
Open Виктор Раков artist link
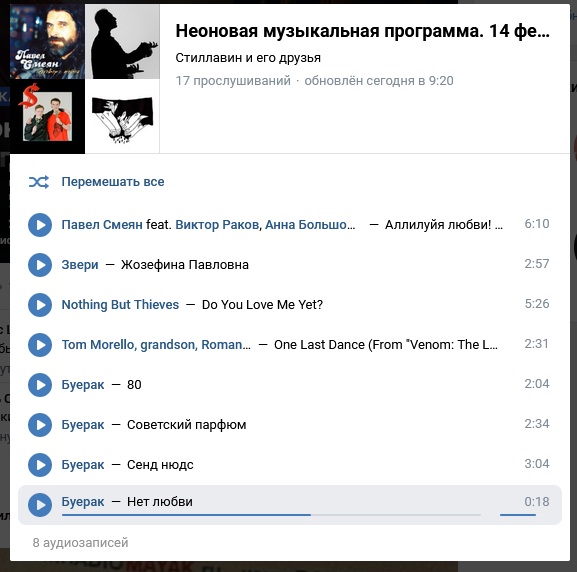point(217,225)
